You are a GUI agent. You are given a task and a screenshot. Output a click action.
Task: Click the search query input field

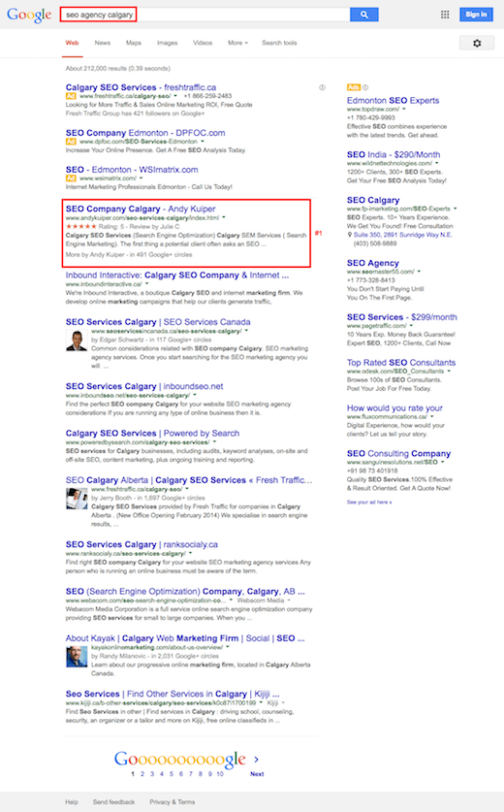(x=205, y=15)
